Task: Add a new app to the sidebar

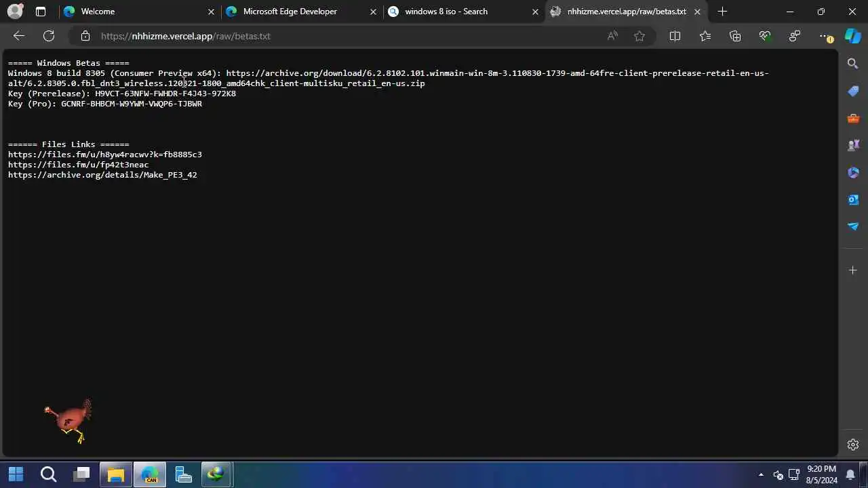Action: pos(853,270)
